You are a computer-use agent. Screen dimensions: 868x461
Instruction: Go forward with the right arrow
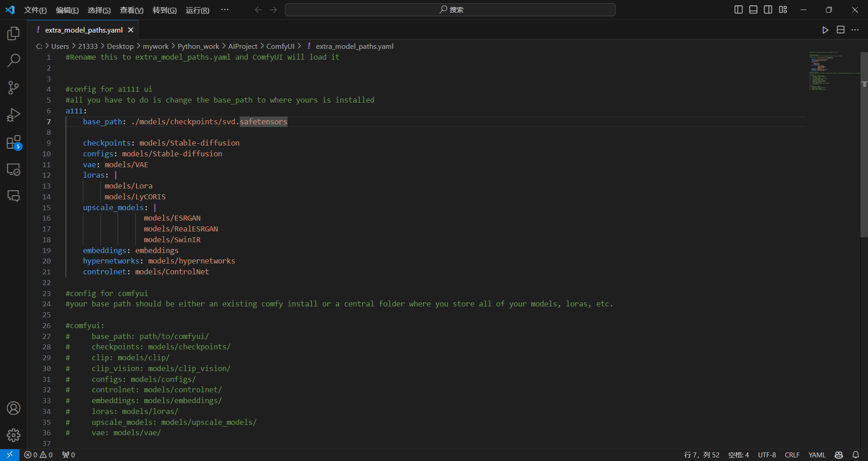[x=273, y=9]
